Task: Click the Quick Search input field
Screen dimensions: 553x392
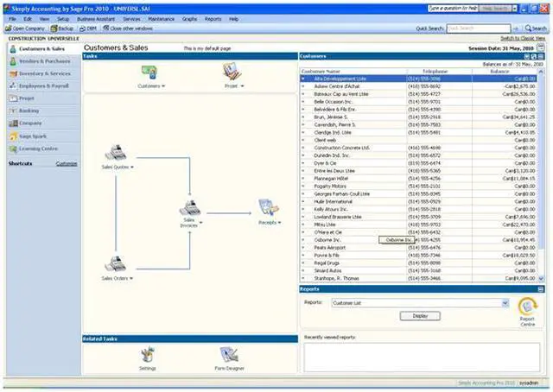Action: [x=478, y=28]
